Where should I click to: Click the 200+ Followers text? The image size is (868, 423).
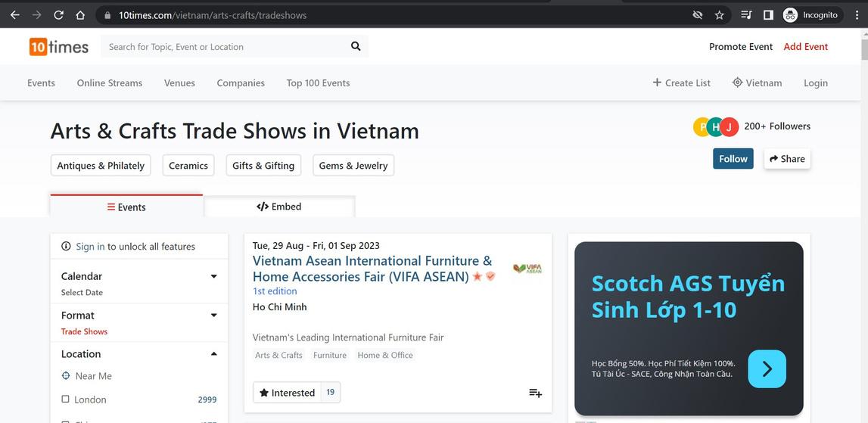click(777, 126)
